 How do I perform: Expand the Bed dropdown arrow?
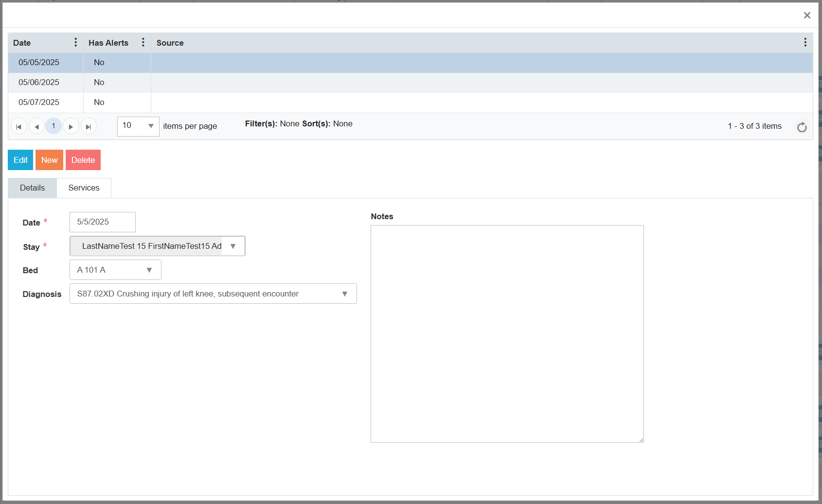(x=149, y=270)
